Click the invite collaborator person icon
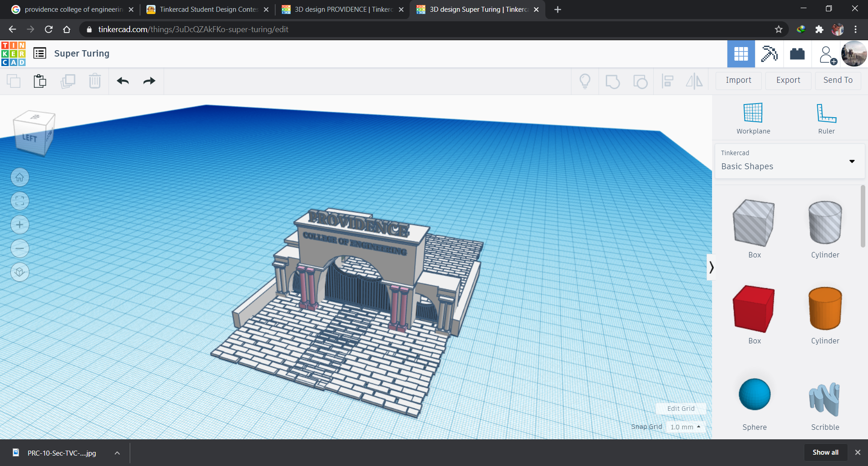 [827, 55]
